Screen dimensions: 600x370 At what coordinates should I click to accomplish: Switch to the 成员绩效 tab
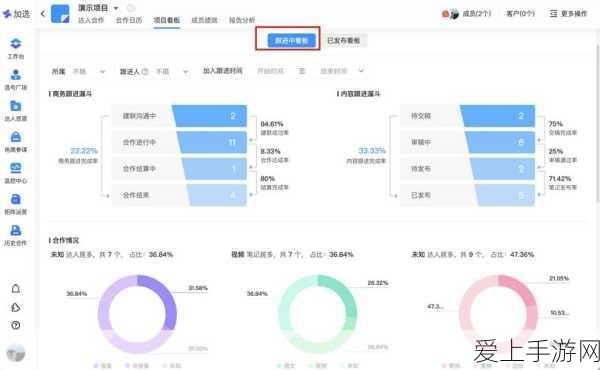(x=204, y=20)
